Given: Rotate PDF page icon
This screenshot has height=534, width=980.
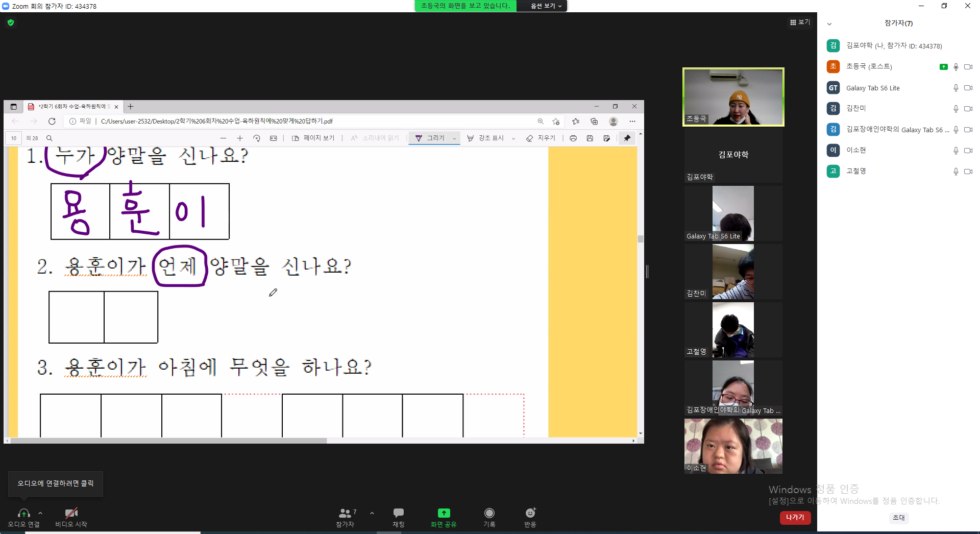Looking at the screenshot, I should [257, 138].
